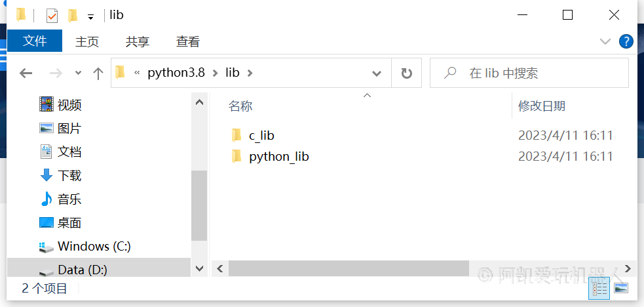
Task: Open the Customize Quick Access Toolbar dropdown
Action: (91, 17)
